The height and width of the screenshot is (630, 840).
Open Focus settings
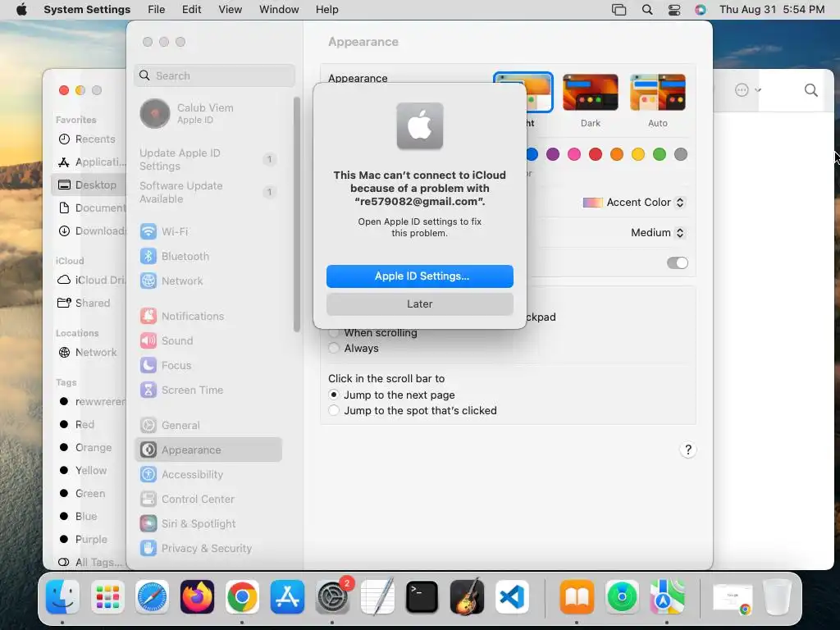[x=208, y=365]
